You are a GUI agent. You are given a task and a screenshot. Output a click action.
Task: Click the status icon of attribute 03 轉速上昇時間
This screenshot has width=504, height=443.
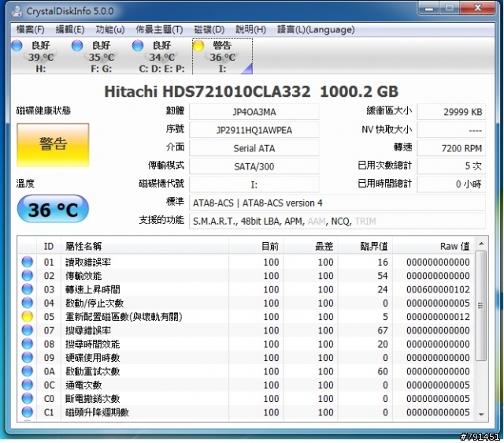[x=28, y=289]
